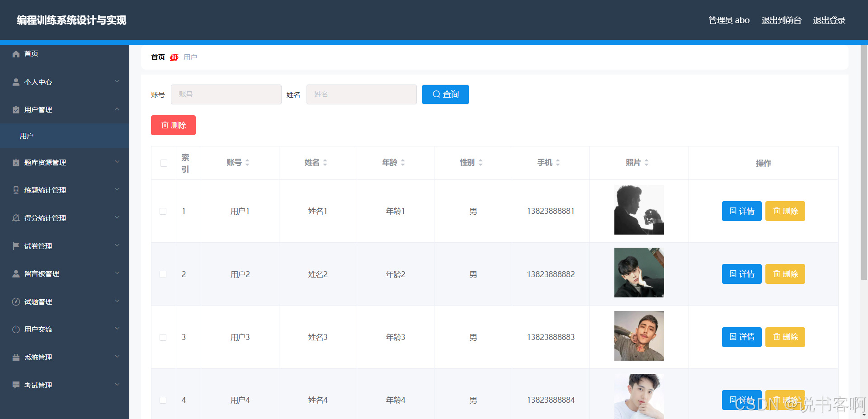This screenshot has height=419, width=868.
Task: Sort by 年龄 column using sort arrows
Action: tap(403, 163)
